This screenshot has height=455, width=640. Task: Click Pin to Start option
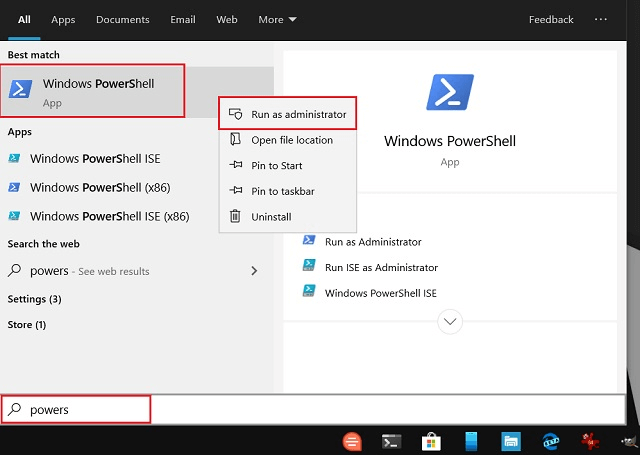(x=276, y=166)
